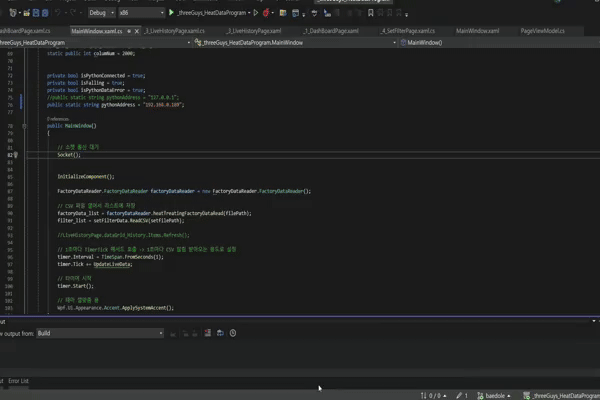Click the Error List tab at bottom
The height and width of the screenshot is (400, 600).
pos(18,380)
